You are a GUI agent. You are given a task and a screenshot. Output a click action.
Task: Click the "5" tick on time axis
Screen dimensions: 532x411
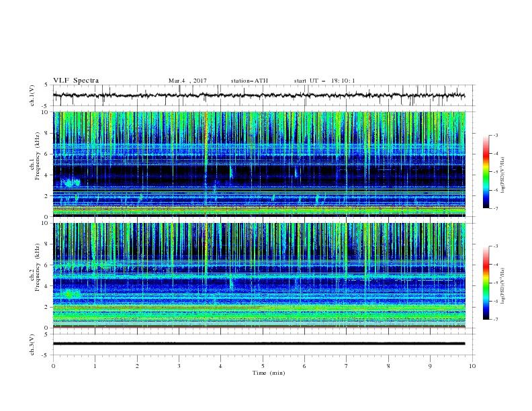click(263, 366)
